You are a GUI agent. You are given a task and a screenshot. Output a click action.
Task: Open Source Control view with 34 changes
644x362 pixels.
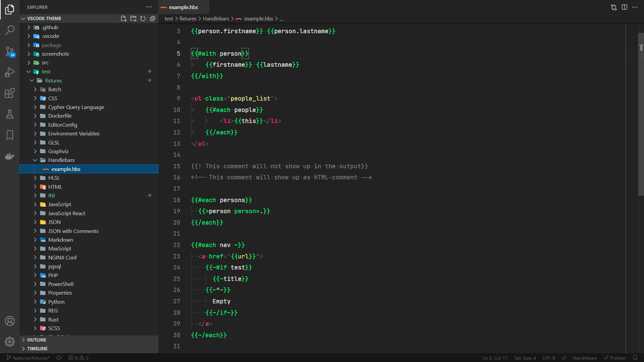click(x=10, y=51)
